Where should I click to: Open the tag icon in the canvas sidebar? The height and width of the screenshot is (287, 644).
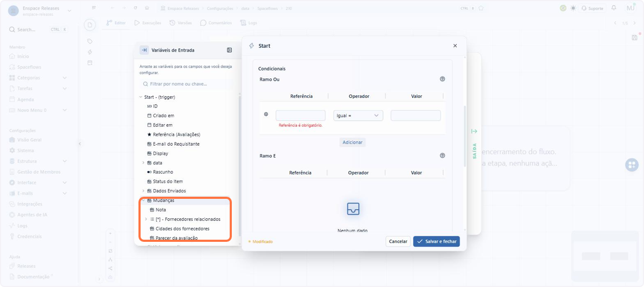click(x=90, y=41)
